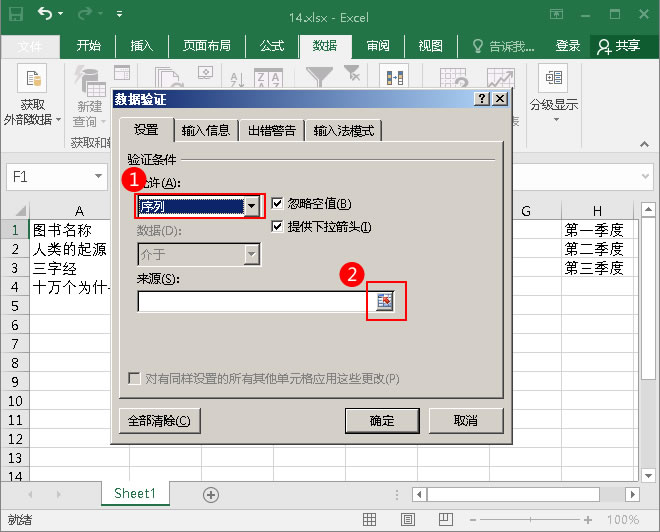
Task: Click the zoom in plus on slider
Action: point(588,520)
